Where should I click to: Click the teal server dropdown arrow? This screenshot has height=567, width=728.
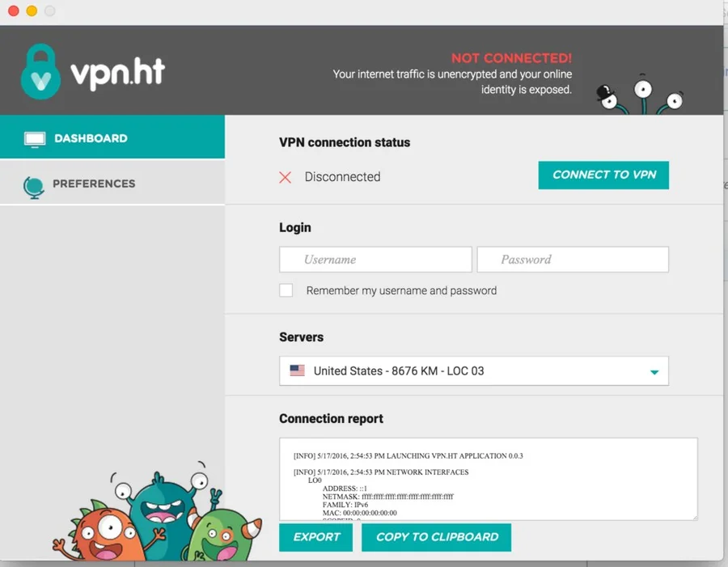click(x=654, y=372)
